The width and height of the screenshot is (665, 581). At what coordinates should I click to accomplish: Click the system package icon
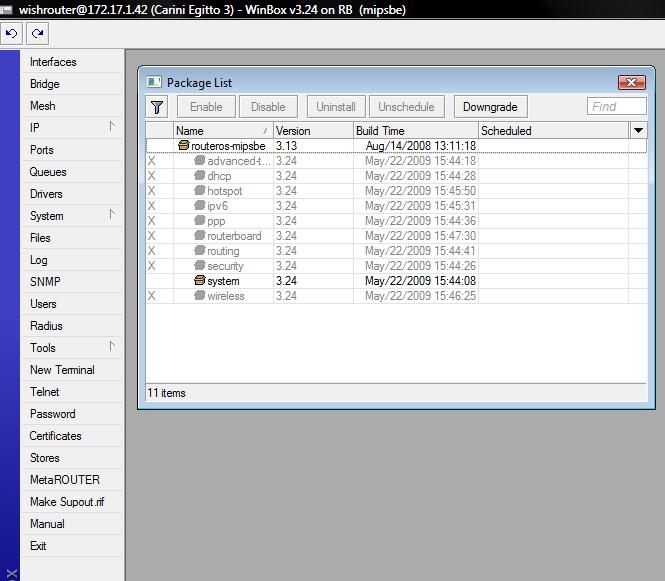pyautogui.click(x=200, y=281)
